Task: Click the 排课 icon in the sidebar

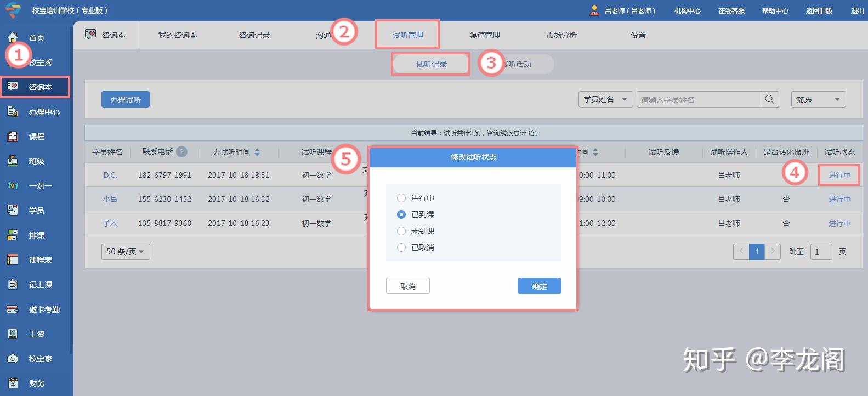Action: point(13,235)
